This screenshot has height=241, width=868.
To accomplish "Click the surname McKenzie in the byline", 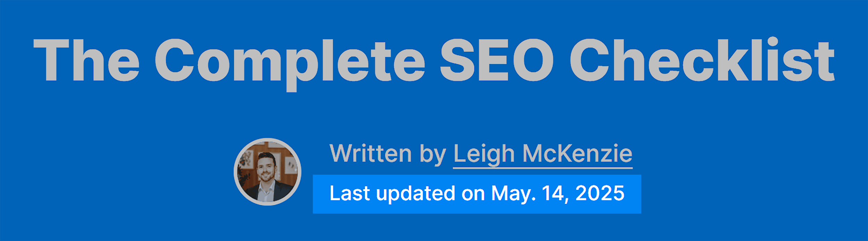I will pyautogui.click(x=577, y=153).
